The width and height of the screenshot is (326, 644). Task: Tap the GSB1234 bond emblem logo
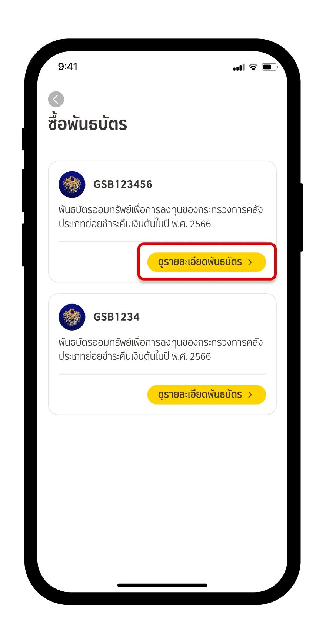point(72,317)
